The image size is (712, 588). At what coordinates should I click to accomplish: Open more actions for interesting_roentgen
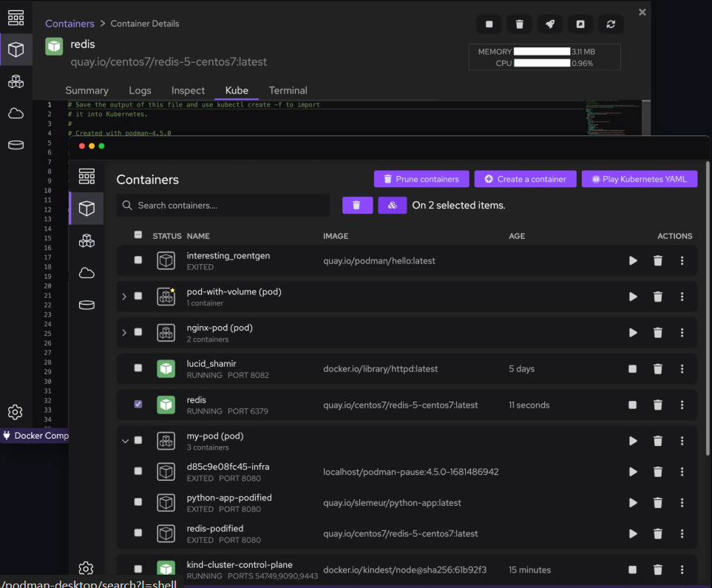tap(682, 260)
